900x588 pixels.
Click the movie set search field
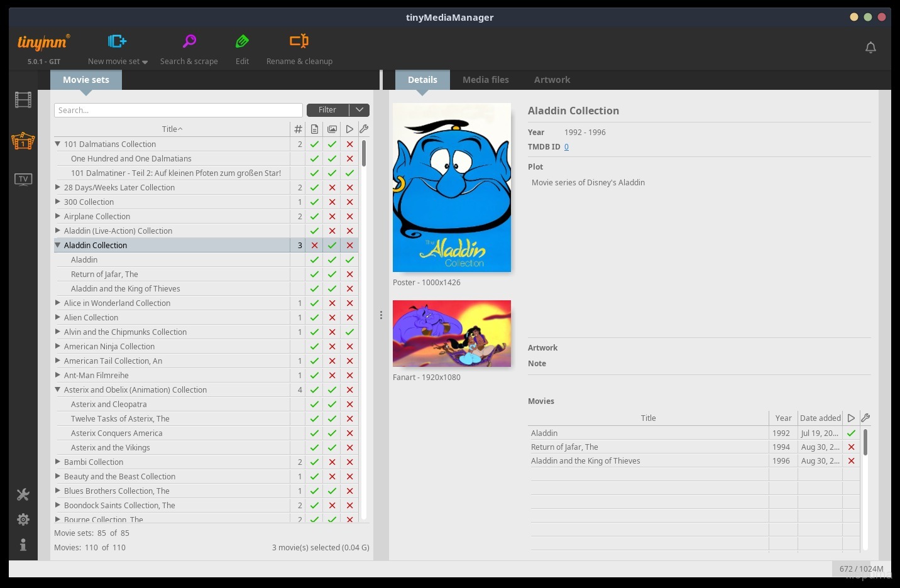click(x=178, y=110)
